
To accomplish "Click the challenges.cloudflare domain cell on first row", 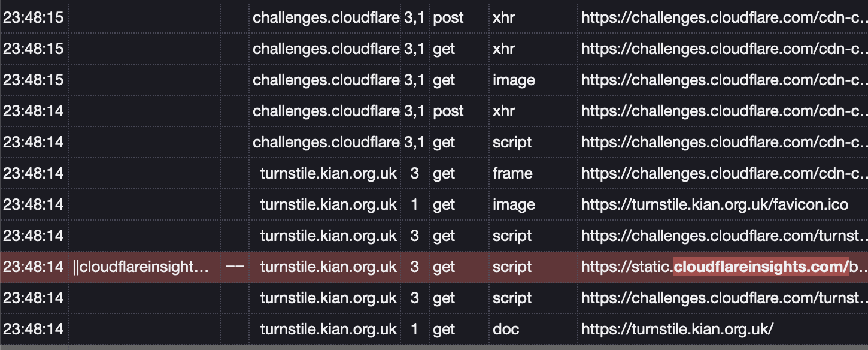I will (327, 17).
